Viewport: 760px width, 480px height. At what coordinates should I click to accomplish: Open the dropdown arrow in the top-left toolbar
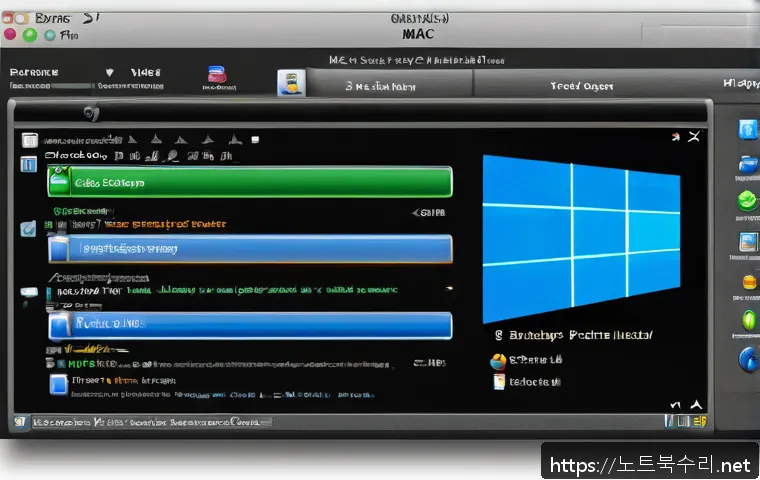pyautogui.click(x=110, y=73)
